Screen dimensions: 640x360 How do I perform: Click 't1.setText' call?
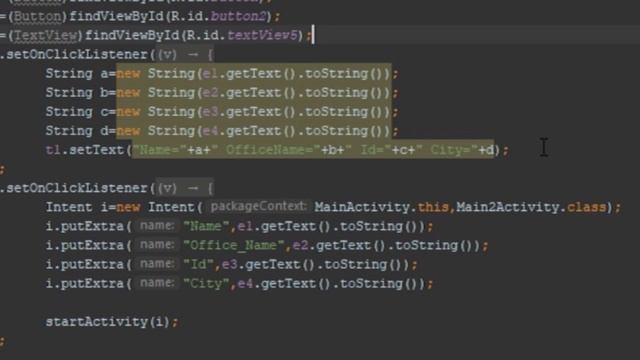coord(85,150)
